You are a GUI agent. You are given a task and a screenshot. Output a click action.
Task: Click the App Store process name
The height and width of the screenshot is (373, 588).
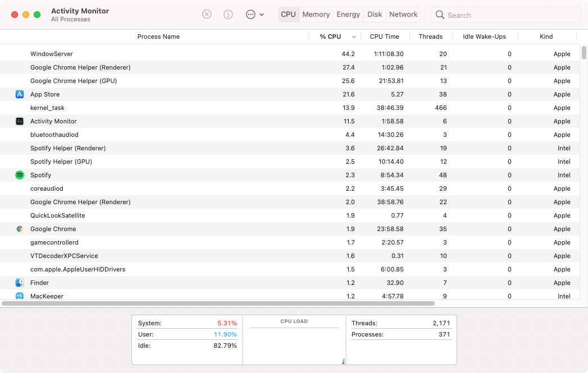45,94
